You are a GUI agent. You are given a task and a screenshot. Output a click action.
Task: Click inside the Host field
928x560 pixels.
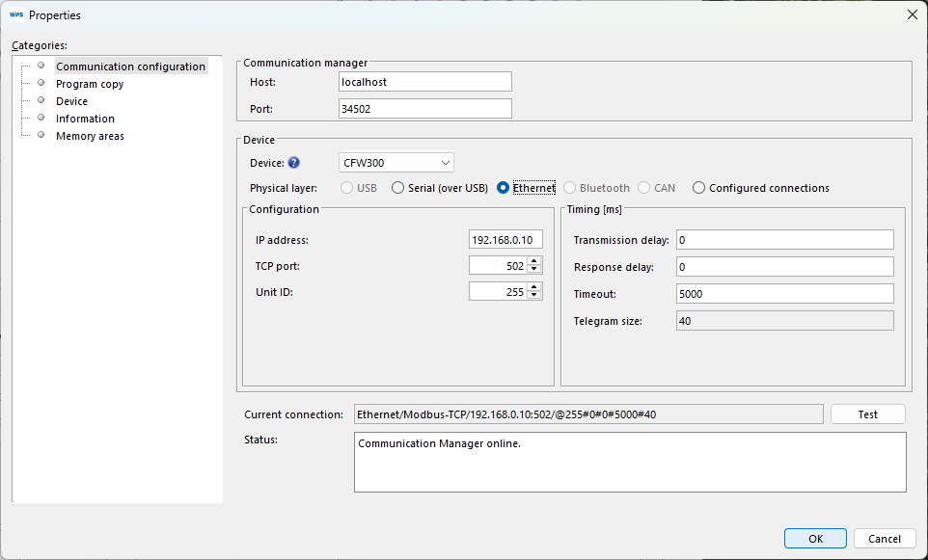point(424,81)
